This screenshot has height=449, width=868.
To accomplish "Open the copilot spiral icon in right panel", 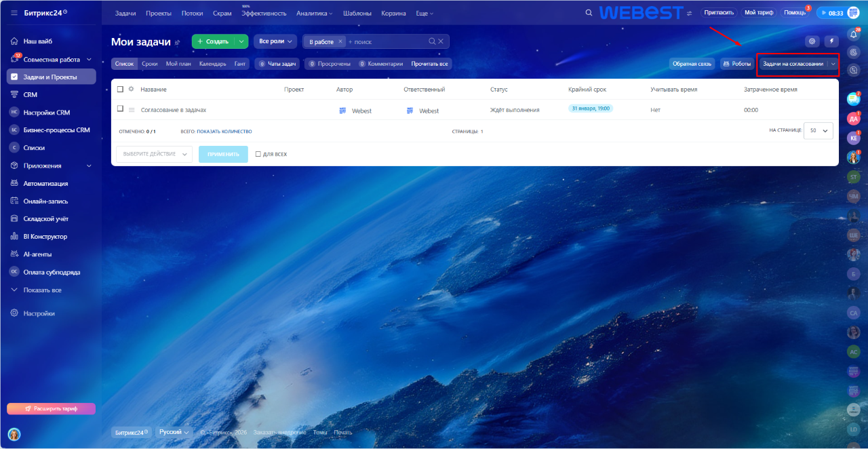I will coord(854,52).
